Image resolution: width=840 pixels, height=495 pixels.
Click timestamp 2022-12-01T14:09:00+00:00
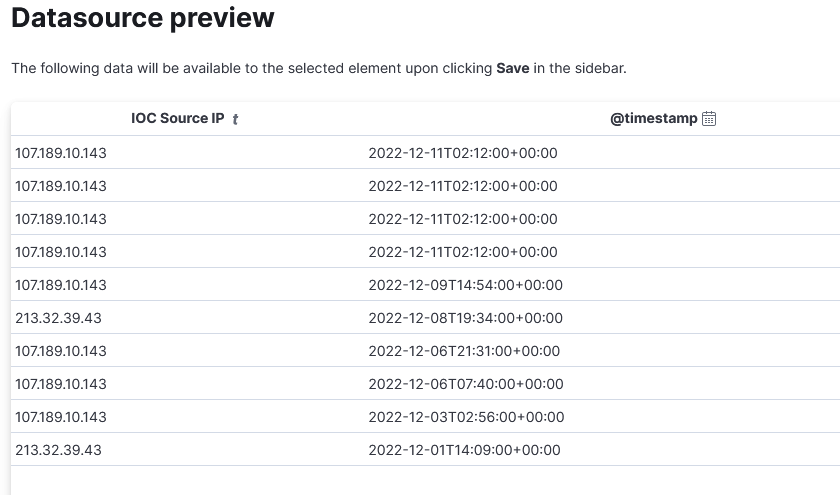point(464,449)
